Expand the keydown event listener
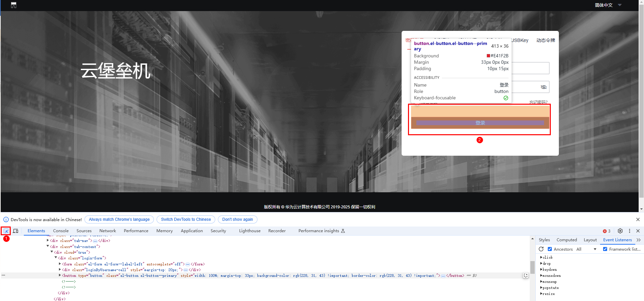Viewport: 644px width, 301px height. [x=541, y=269]
